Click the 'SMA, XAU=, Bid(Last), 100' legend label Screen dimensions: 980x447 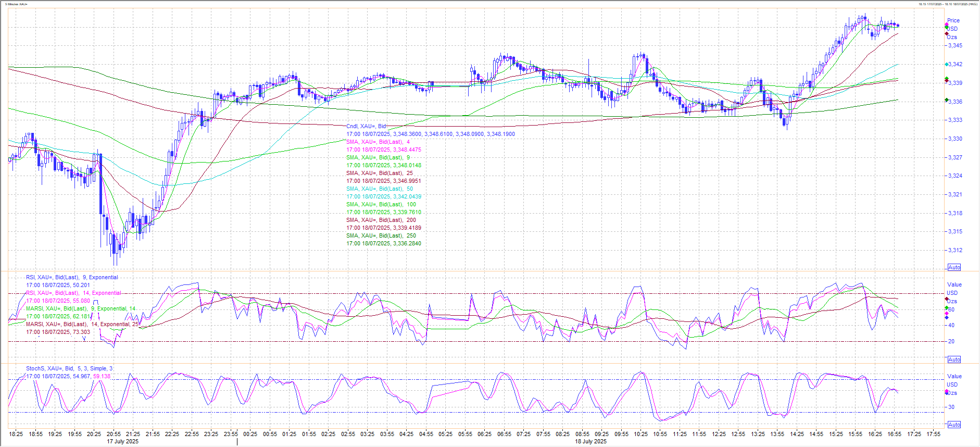(381, 204)
